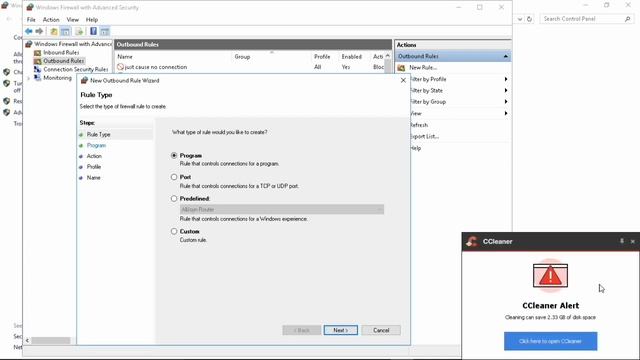Open the Help toolbar icon
Viewport: 640px width, 360px height.
(93, 31)
